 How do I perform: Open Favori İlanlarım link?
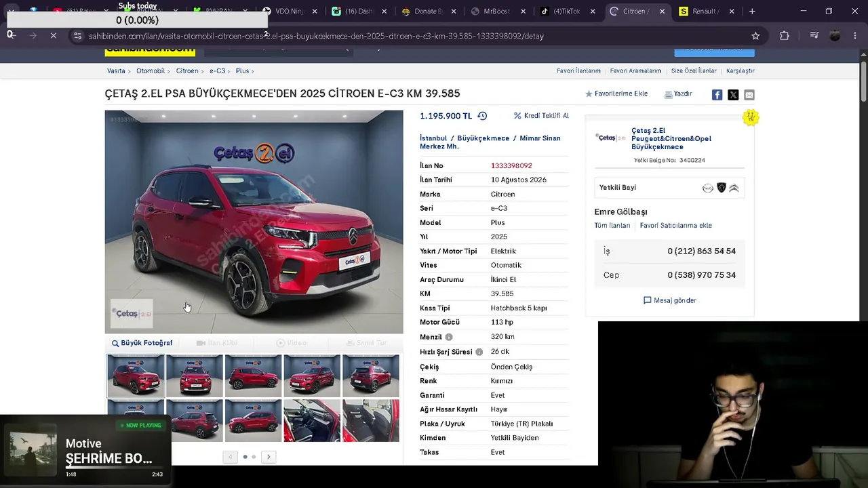578,71
